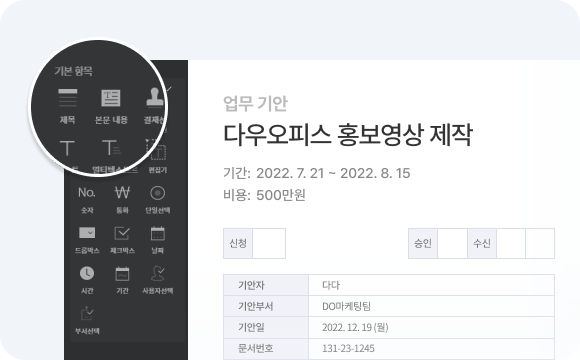The width and height of the screenshot is (580, 360).
Task: Click the 승인 approval label cell
Action: click(423, 243)
